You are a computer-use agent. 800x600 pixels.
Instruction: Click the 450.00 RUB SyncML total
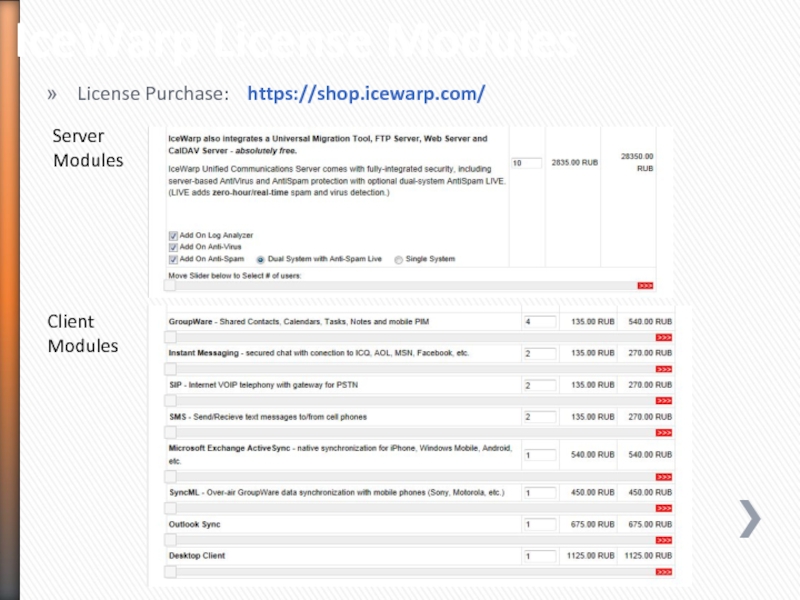tap(650, 493)
